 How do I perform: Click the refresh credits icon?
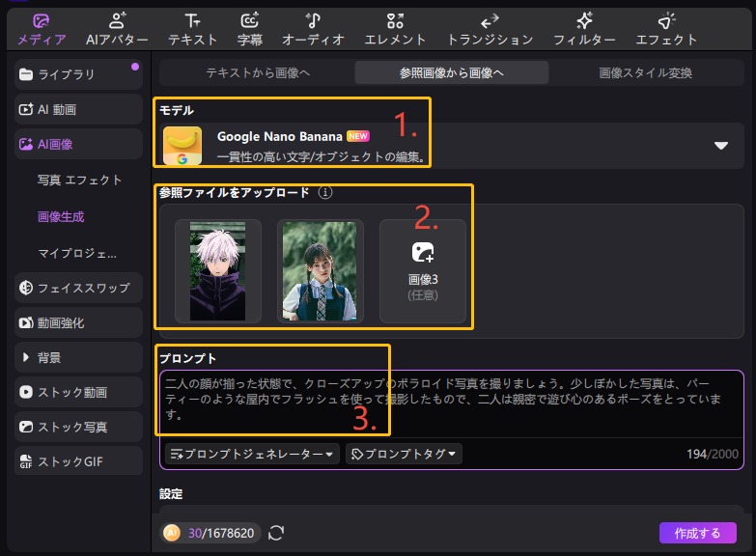(x=276, y=533)
